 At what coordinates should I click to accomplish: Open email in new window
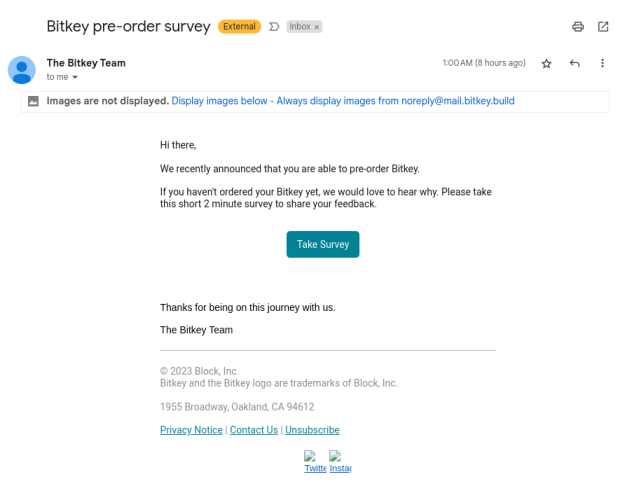coord(603,27)
